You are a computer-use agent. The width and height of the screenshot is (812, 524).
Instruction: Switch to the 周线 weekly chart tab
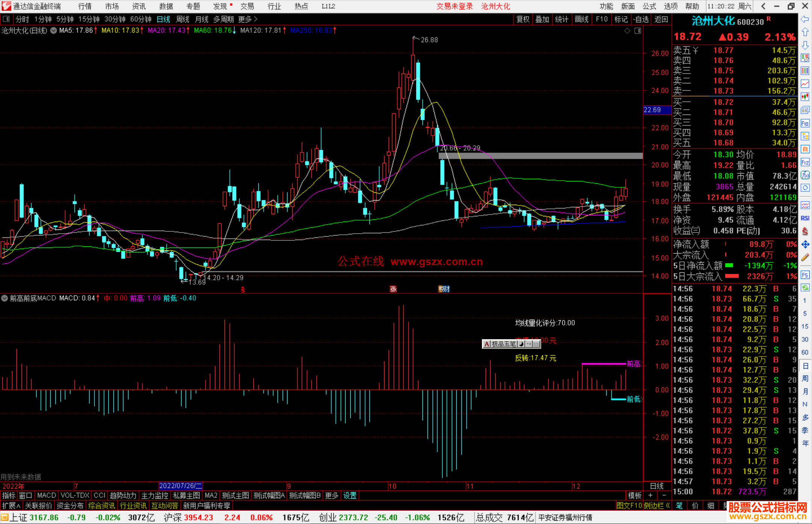183,19
